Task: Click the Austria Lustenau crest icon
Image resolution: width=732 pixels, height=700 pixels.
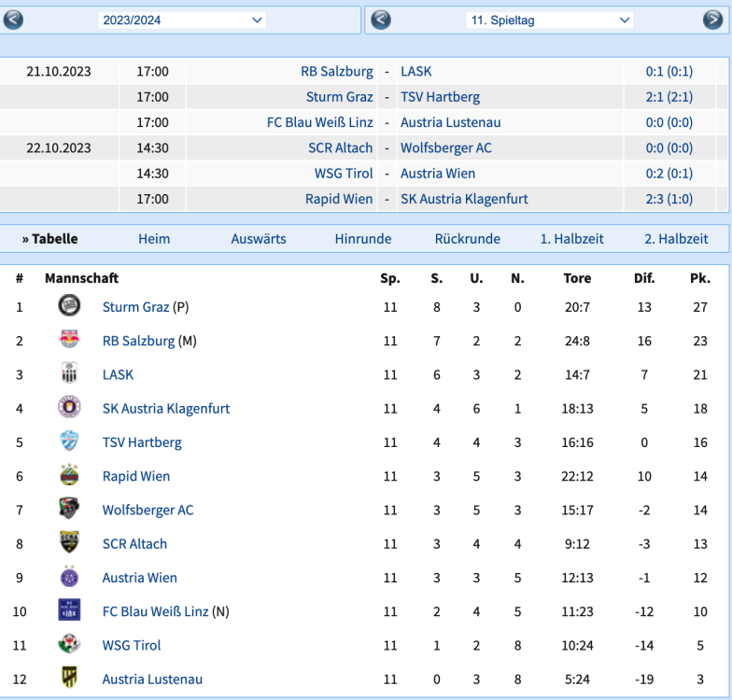Action: click(69, 679)
